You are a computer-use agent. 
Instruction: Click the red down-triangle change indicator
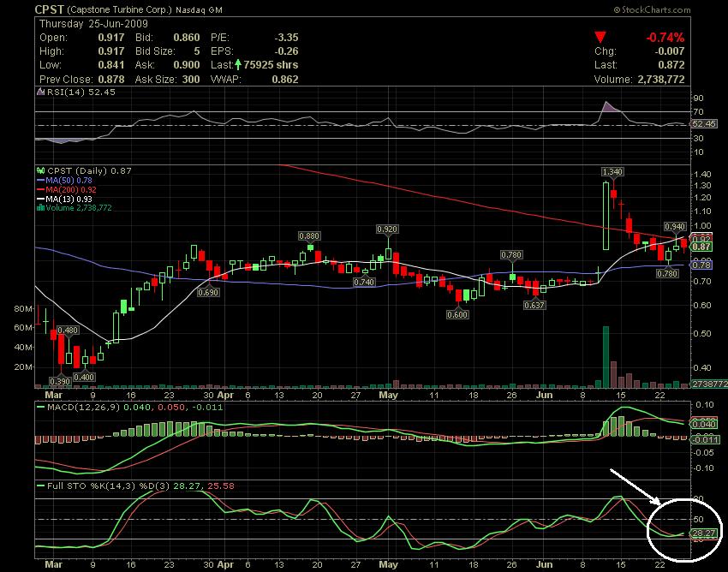coord(600,37)
